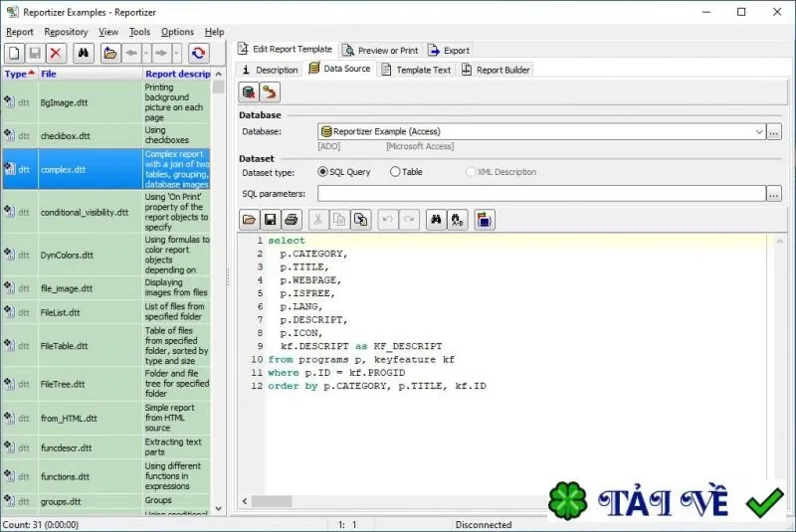
Task: Click the refresh repository icon
Action: 198,54
